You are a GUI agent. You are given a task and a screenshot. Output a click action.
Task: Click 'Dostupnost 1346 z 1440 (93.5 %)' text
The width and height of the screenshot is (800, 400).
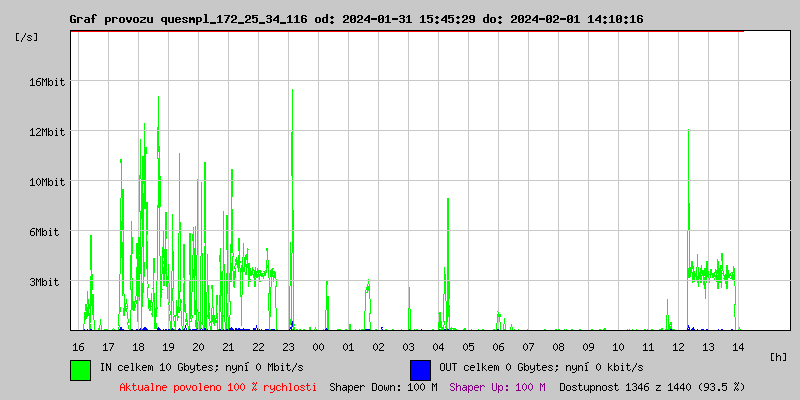point(652,387)
